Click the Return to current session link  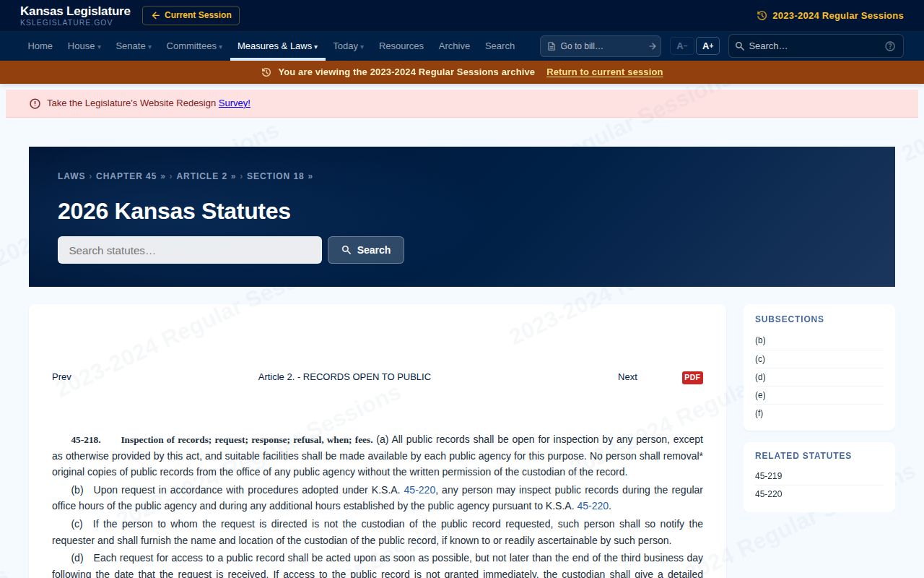[604, 72]
